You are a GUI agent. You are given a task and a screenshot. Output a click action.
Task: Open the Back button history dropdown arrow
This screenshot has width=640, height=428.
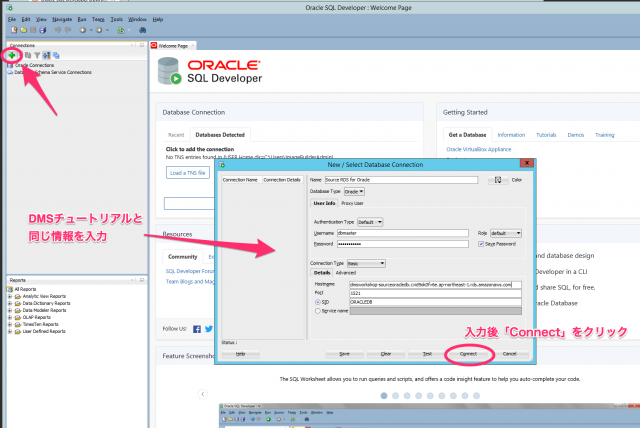coord(91,30)
